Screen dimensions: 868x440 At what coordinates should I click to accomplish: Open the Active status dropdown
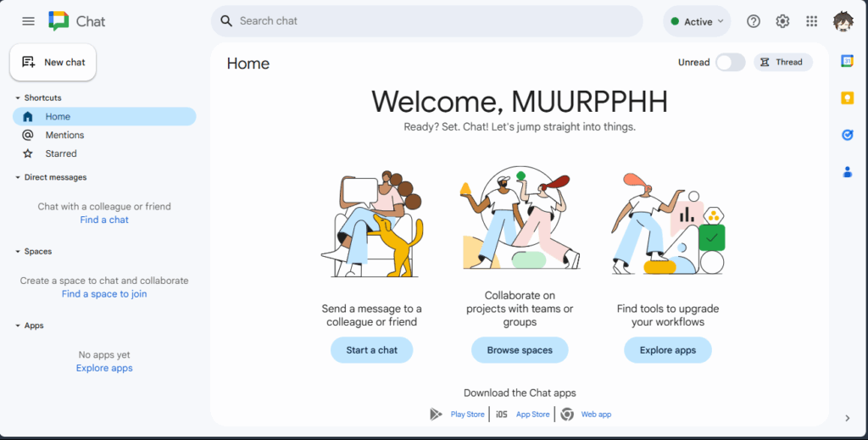click(x=697, y=22)
